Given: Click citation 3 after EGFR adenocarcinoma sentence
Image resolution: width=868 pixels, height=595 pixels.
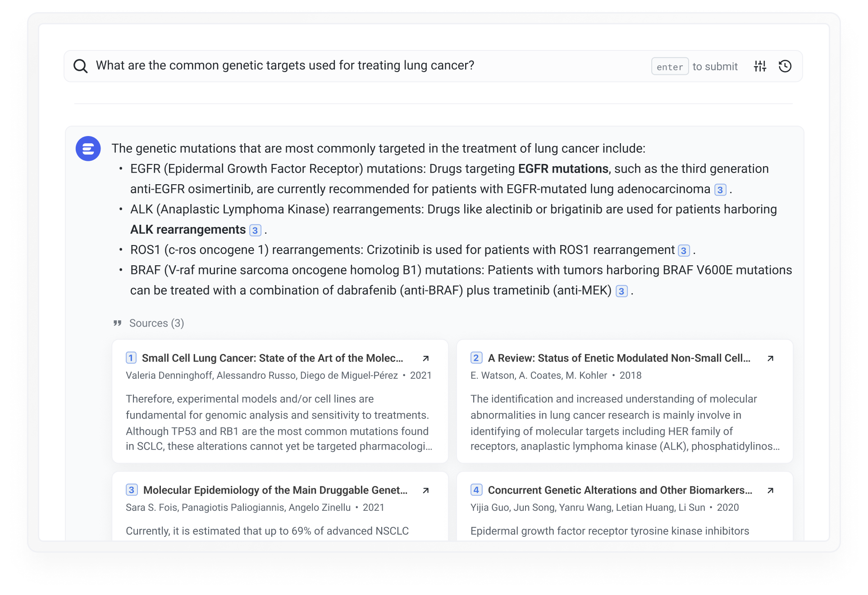Looking at the screenshot, I should click(x=720, y=190).
